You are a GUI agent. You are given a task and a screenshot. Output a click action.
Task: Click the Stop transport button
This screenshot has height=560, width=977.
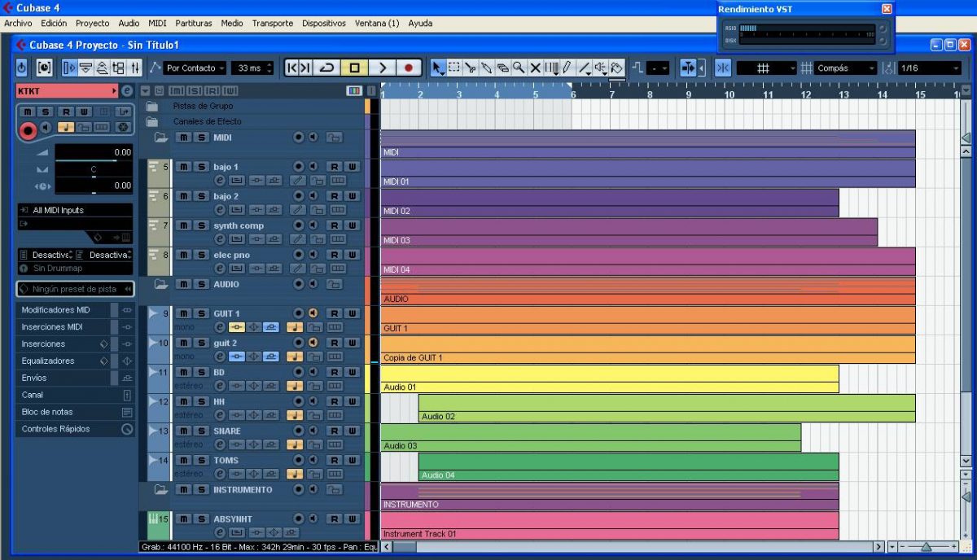click(x=354, y=68)
